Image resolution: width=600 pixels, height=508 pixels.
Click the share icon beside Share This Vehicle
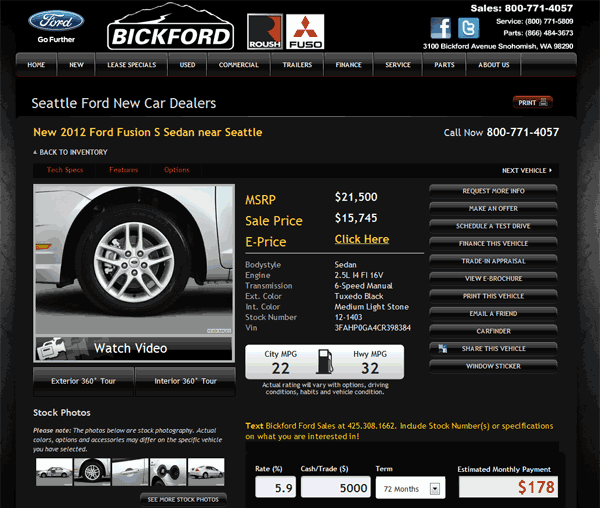click(443, 348)
